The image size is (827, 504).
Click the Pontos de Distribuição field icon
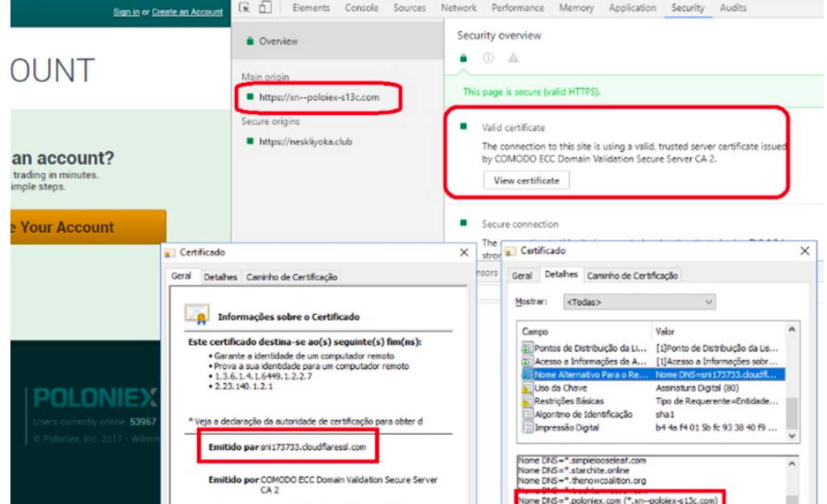[x=526, y=349]
